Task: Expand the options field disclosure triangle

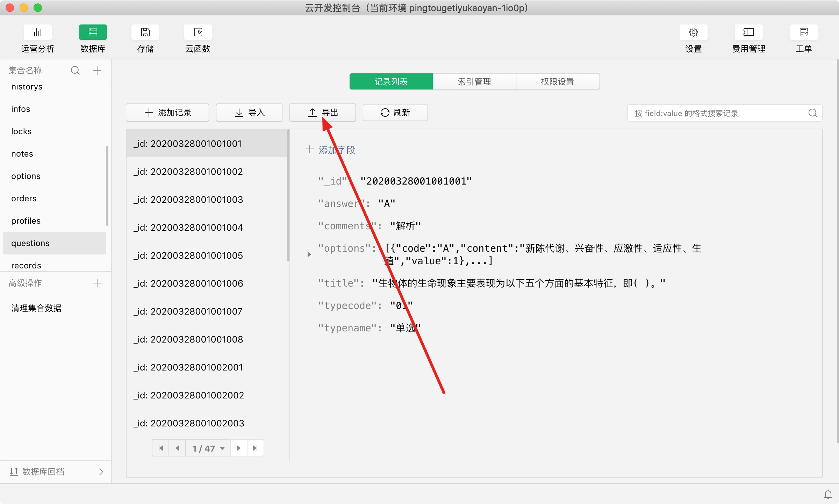Action: [309, 254]
